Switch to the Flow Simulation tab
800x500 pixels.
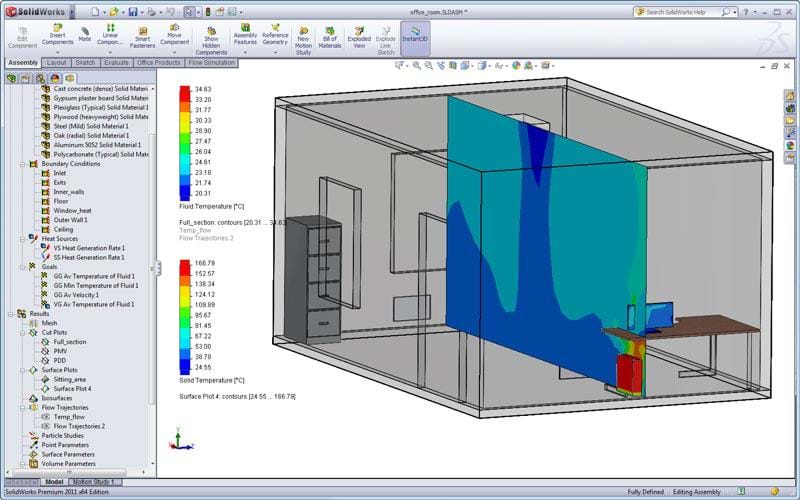point(213,62)
